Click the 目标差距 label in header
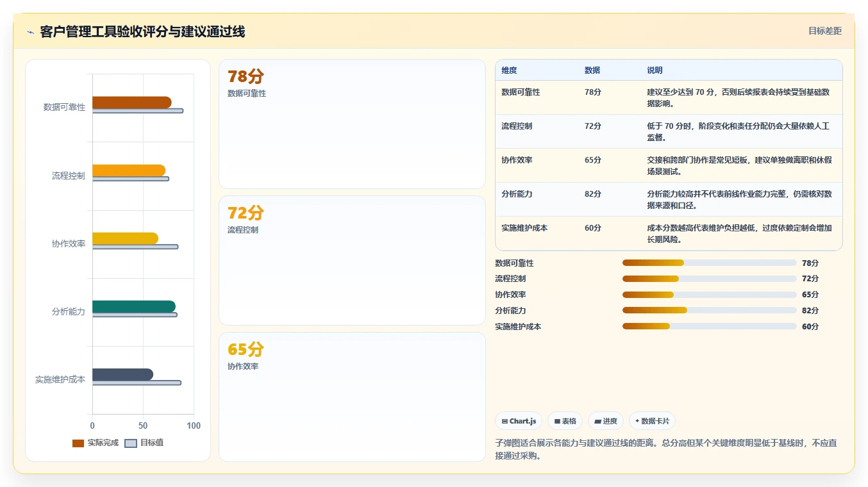The height and width of the screenshot is (487, 868). tap(824, 31)
